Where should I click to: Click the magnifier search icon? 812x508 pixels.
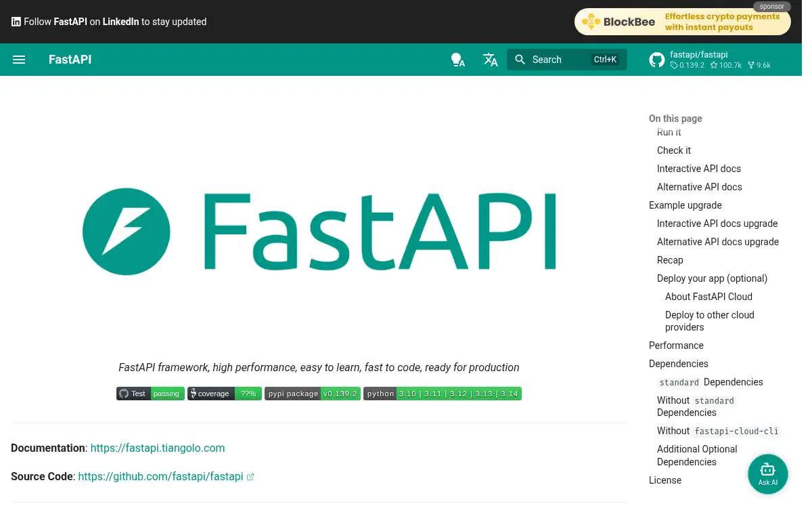pyautogui.click(x=520, y=60)
